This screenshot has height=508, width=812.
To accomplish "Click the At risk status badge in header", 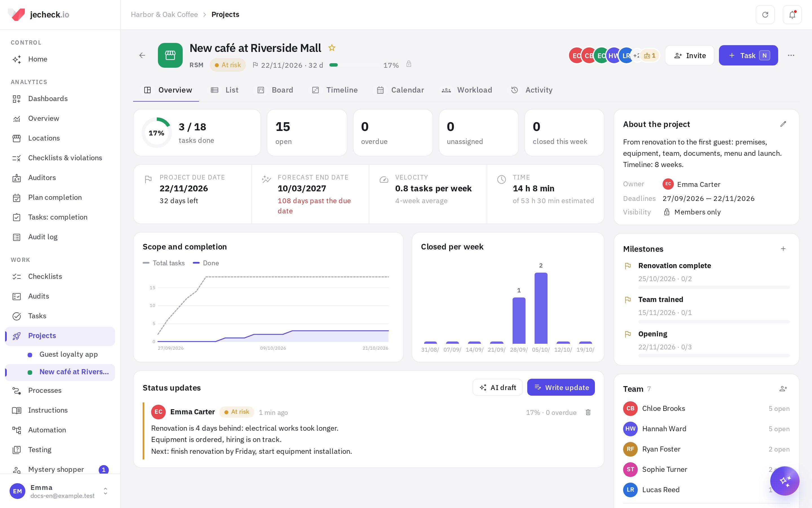I will (x=228, y=65).
